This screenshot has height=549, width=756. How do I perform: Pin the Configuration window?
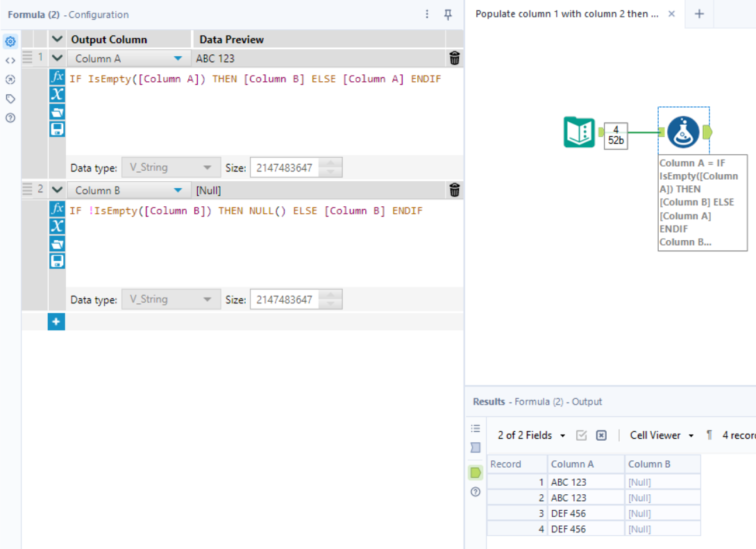(x=448, y=15)
